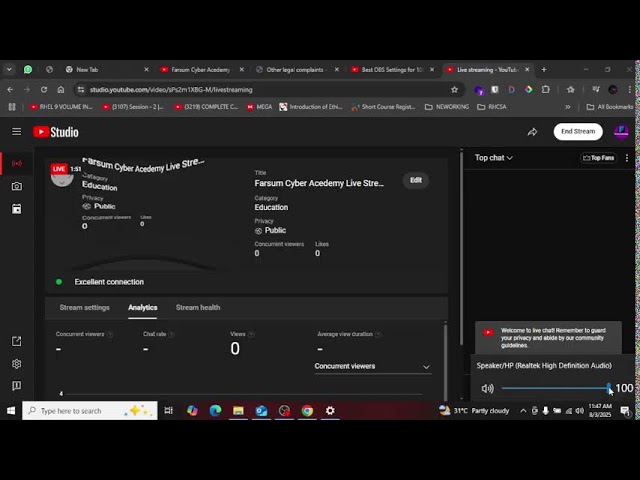Click the YouTube Studio logo
Image resolution: width=640 pixels, height=480 pixels.
click(x=56, y=132)
